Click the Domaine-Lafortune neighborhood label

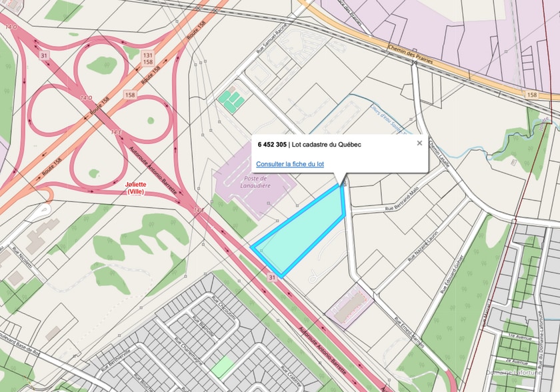513,373
